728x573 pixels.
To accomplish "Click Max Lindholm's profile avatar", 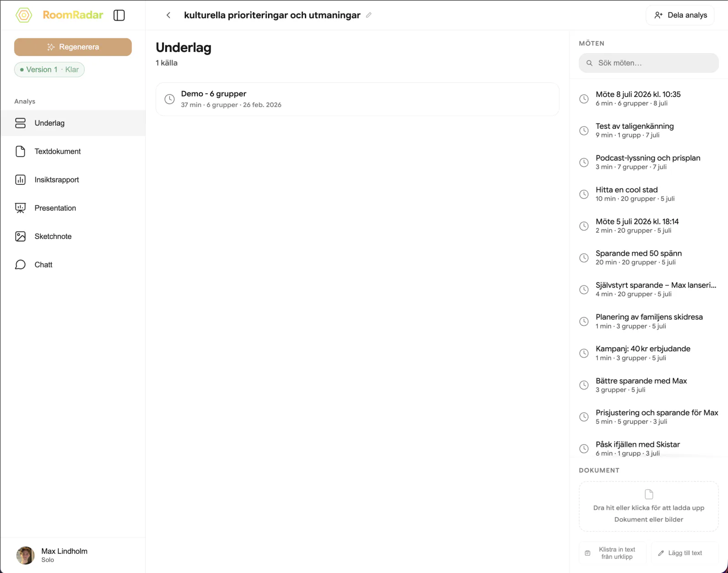I will pyautogui.click(x=25, y=555).
